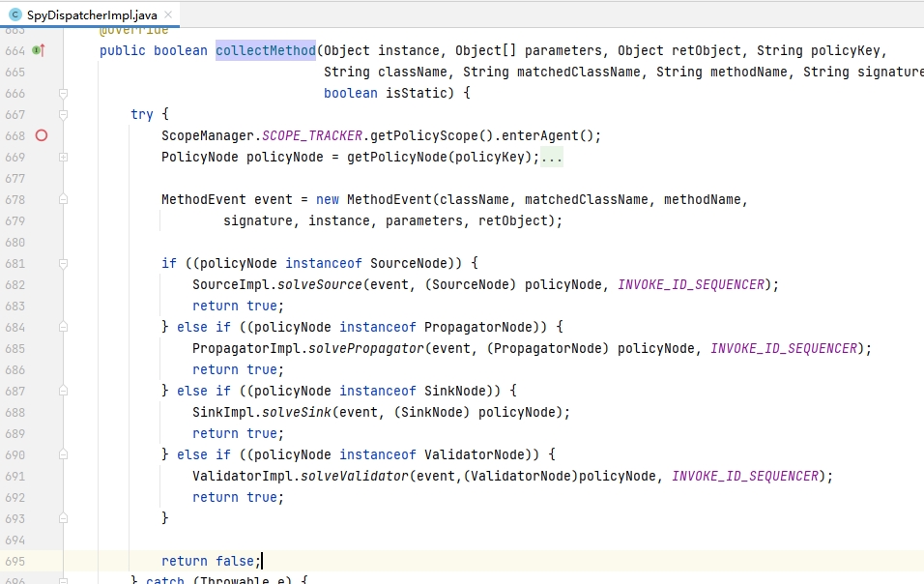Click the highlighted collectMethod method name

[x=265, y=50]
